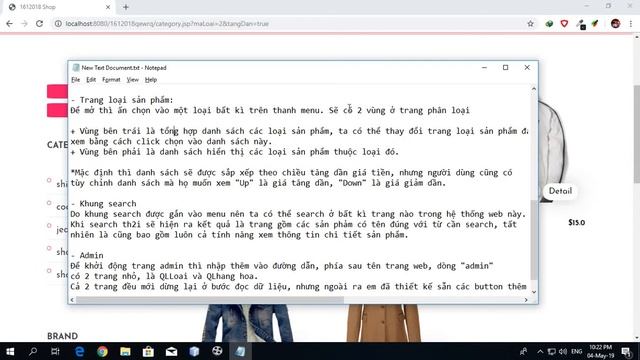
Task: Open the blue cube app on taskbar
Action: [194, 351]
